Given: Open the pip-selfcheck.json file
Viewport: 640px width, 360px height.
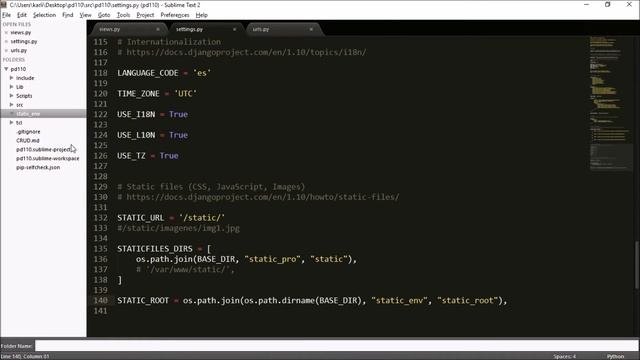Looking at the screenshot, I should [x=38, y=167].
